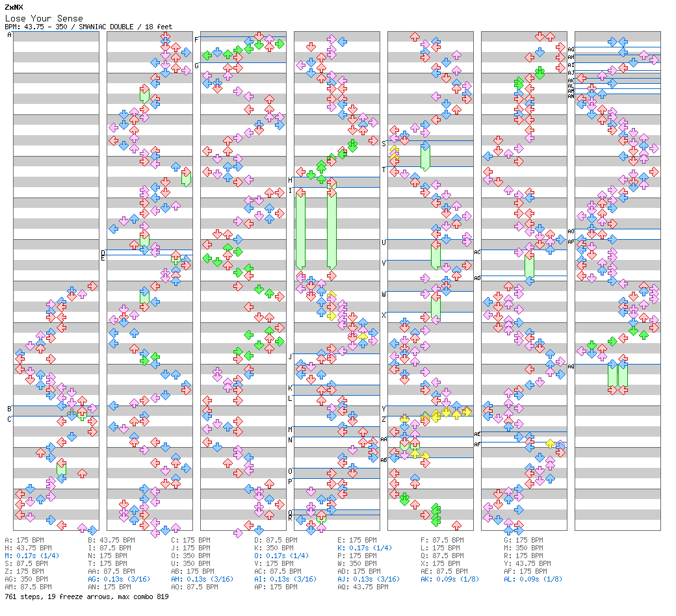The width and height of the screenshot is (676, 616).
Task: Click the blue stop entry "M: 0.17s (1/4)"
Action: (x=32, y=556)
